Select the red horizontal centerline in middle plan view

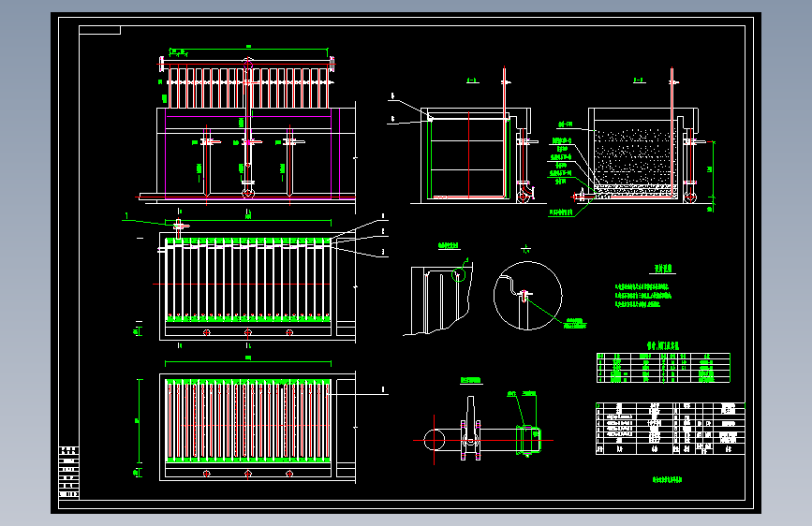(243, 285)
